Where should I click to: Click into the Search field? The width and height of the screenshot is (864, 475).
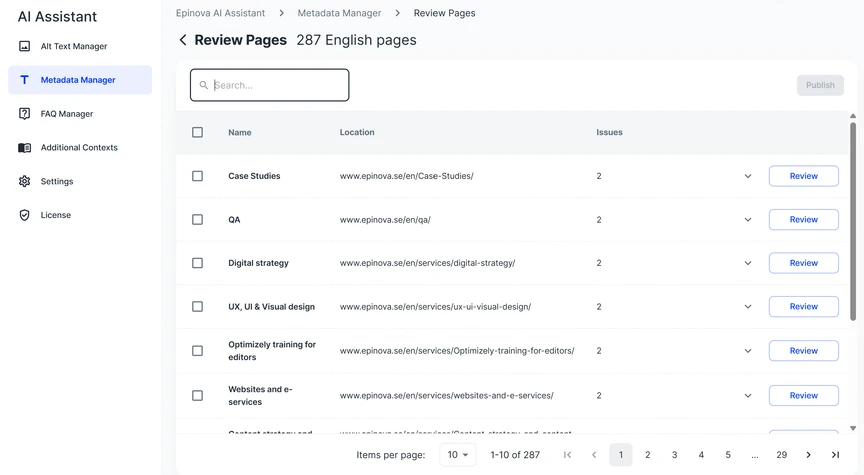pyautogui.click(x=269, y=85)
